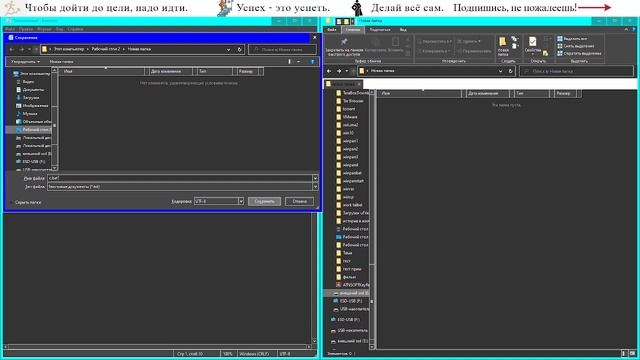Open the Упорядочить menu in save dialog

point(25,62)
